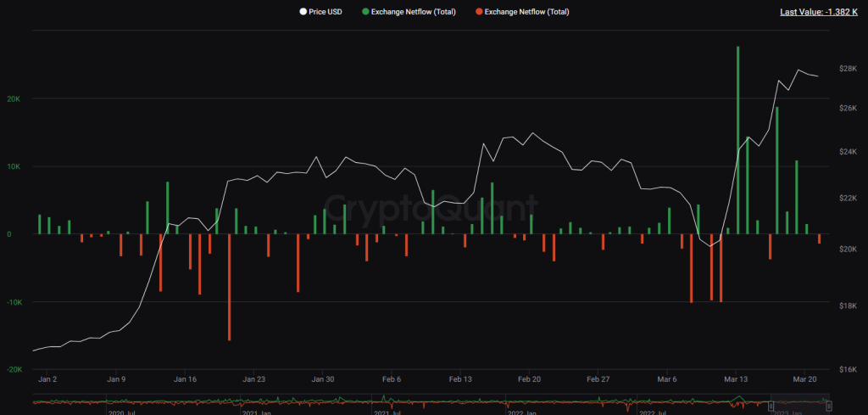Viewport: 868px width, 415px height.
Task: Toggle the Price USD legend series
Action: tap(320, 12)
